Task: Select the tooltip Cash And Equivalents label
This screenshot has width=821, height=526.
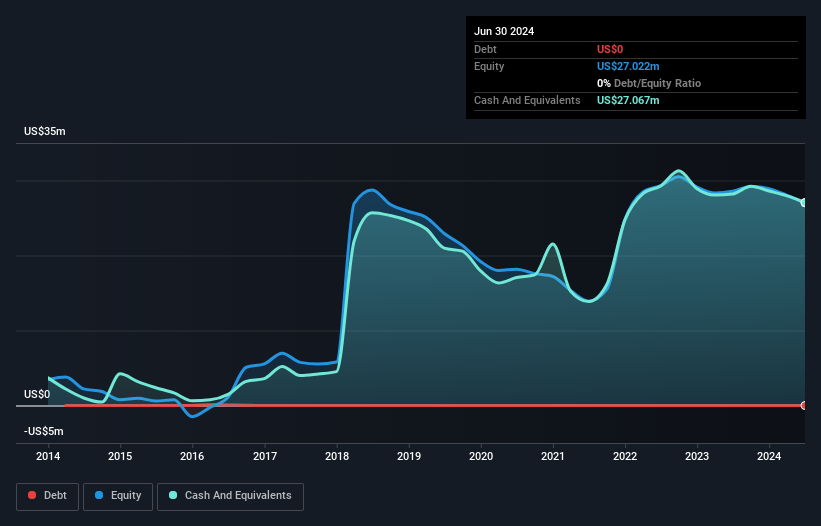Action: [x=527, y=100]
